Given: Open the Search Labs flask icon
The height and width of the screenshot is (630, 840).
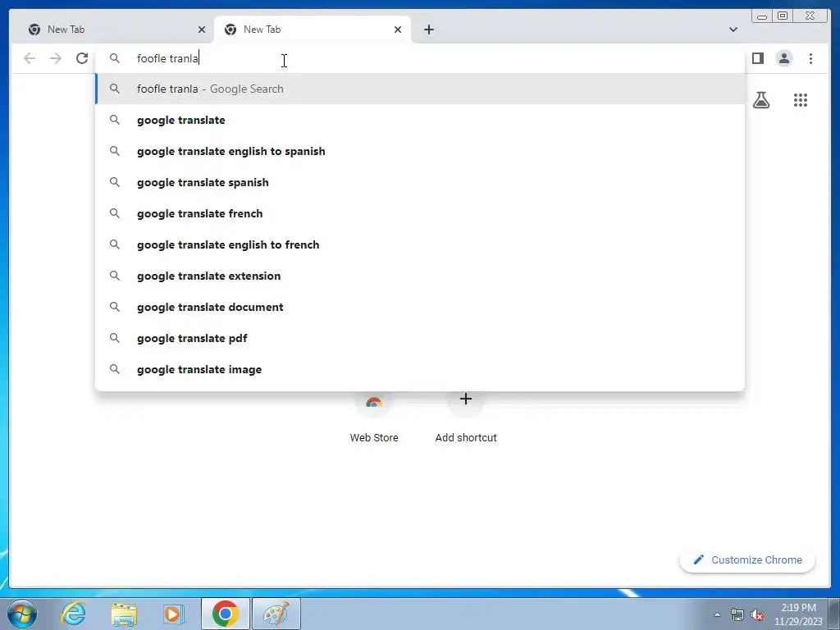Looking at the screenshot, I should pos(761,100).
